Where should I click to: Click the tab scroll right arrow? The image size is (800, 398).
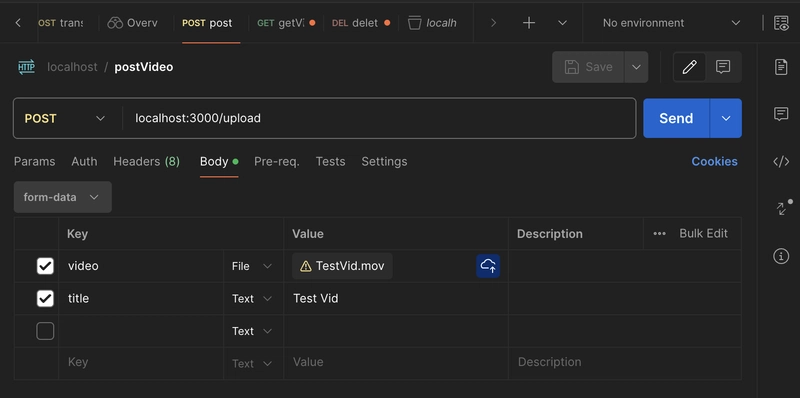[493, 23]
